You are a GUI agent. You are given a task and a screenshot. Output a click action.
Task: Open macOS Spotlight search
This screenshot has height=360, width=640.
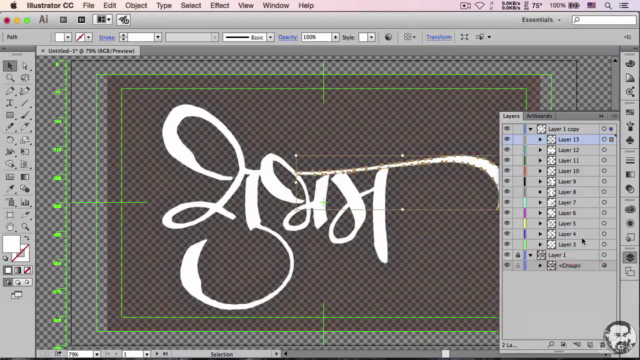[x=608, y=6]
